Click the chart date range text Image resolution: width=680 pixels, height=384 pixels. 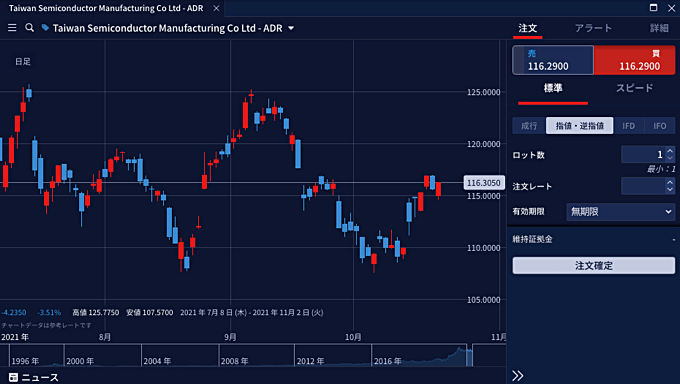tap(252, 312)
